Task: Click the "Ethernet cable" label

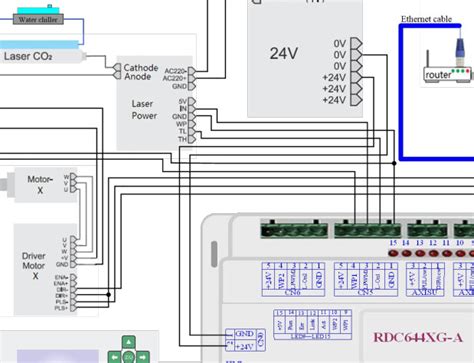Action: [x=426, y=19]
